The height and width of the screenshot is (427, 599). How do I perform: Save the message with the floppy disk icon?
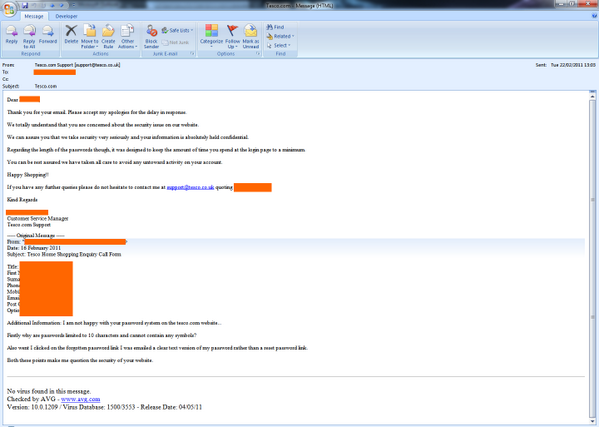(25, 5)
